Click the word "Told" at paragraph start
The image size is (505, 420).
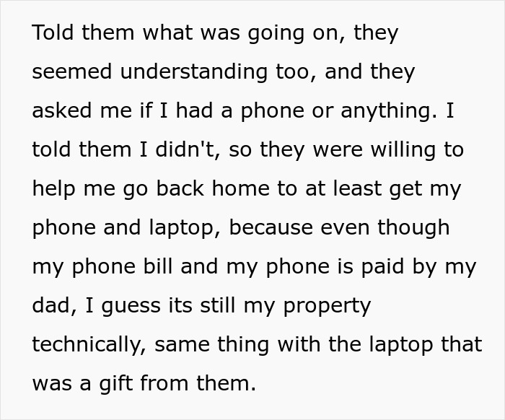[53, 32]
